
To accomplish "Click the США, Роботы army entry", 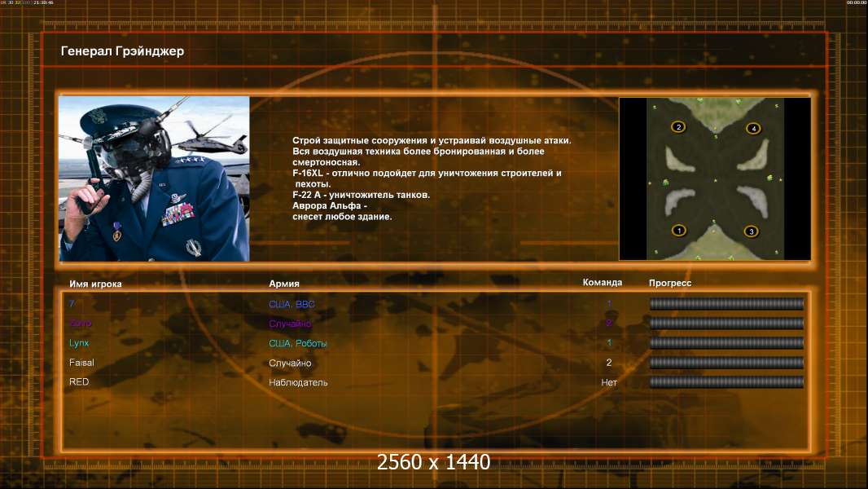I will tap(298, 343).
